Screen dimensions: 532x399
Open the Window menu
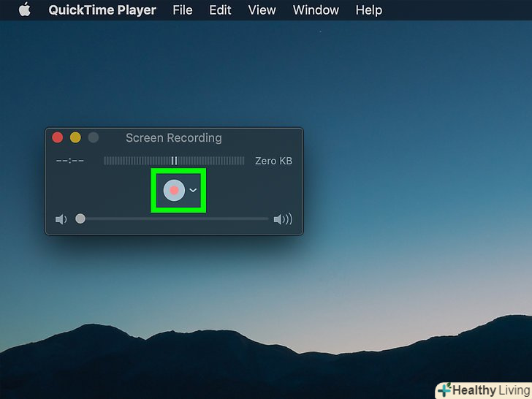pos(316,10)
